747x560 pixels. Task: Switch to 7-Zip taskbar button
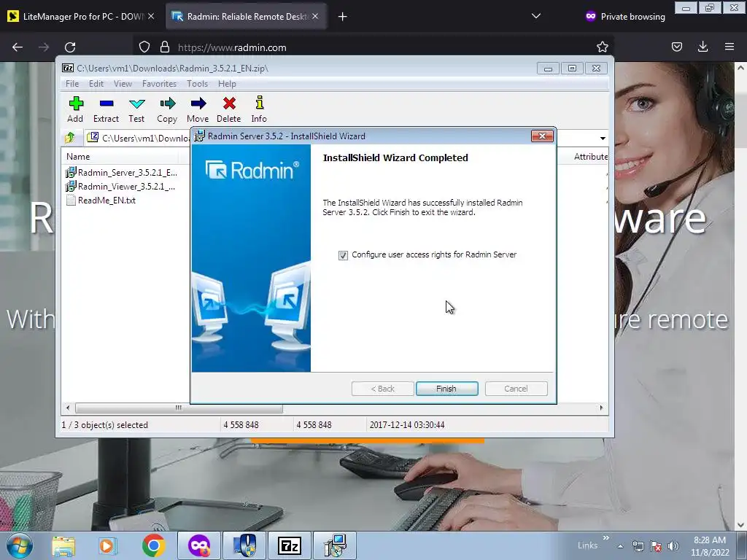(289, 545)
